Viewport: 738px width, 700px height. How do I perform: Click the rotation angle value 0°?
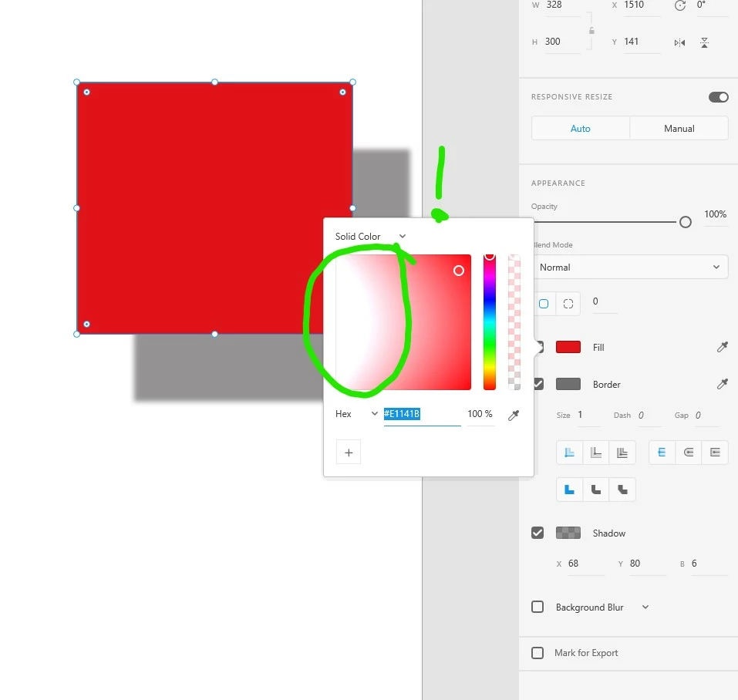pyautogui.click(x=712, y=5)
